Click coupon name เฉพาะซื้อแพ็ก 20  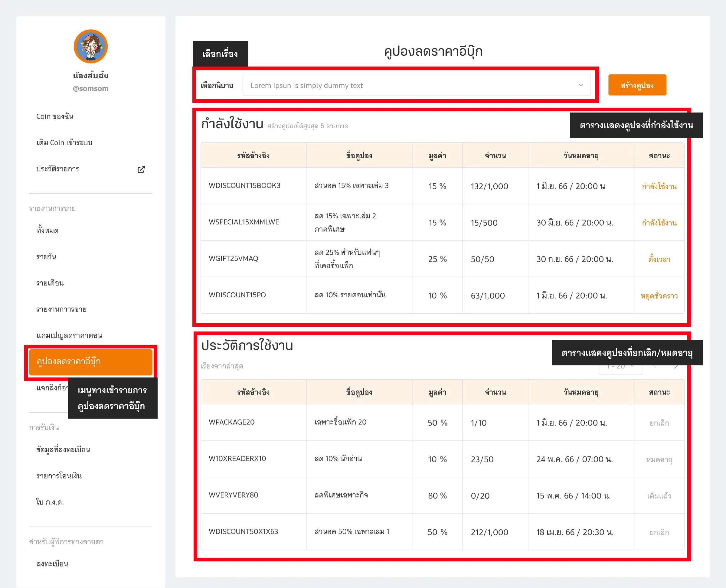(340, 422)
